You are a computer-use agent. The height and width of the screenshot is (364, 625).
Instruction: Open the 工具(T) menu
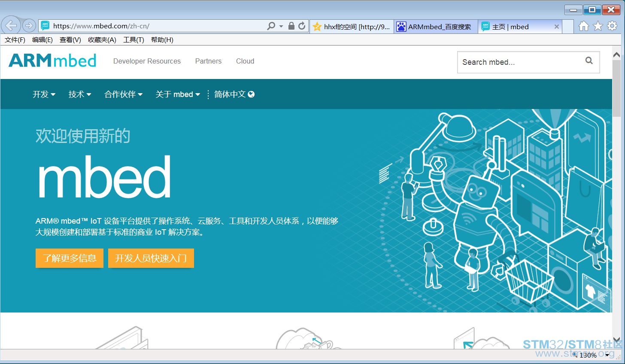click(x=134, y=40)
